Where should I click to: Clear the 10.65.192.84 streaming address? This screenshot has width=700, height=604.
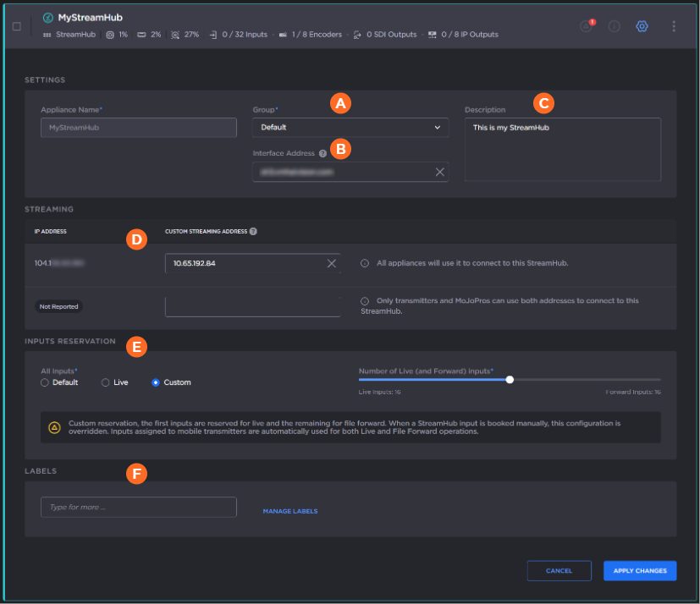pyautogui.click(x=332, y=263)
